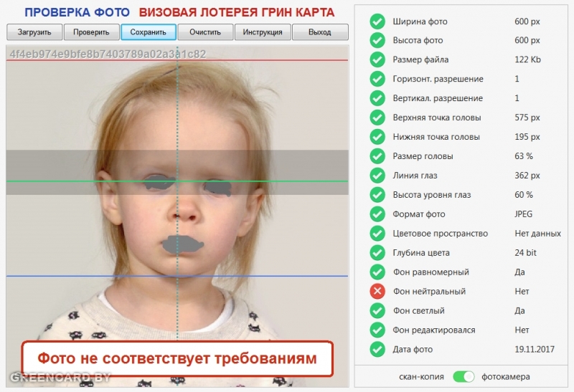Click the green check icon for Линия глаз
This screenshot has width=574, height=392.
pos(377,176)
